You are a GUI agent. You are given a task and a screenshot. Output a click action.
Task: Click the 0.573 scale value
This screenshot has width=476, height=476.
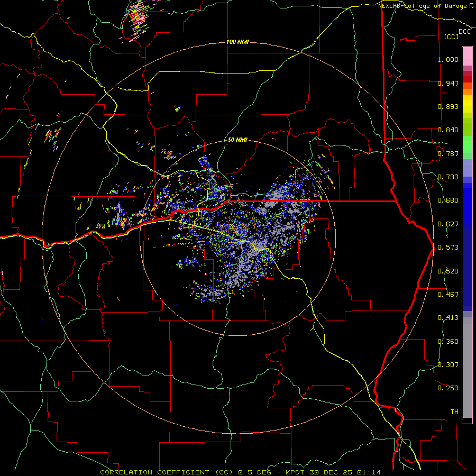coord(448,248)
